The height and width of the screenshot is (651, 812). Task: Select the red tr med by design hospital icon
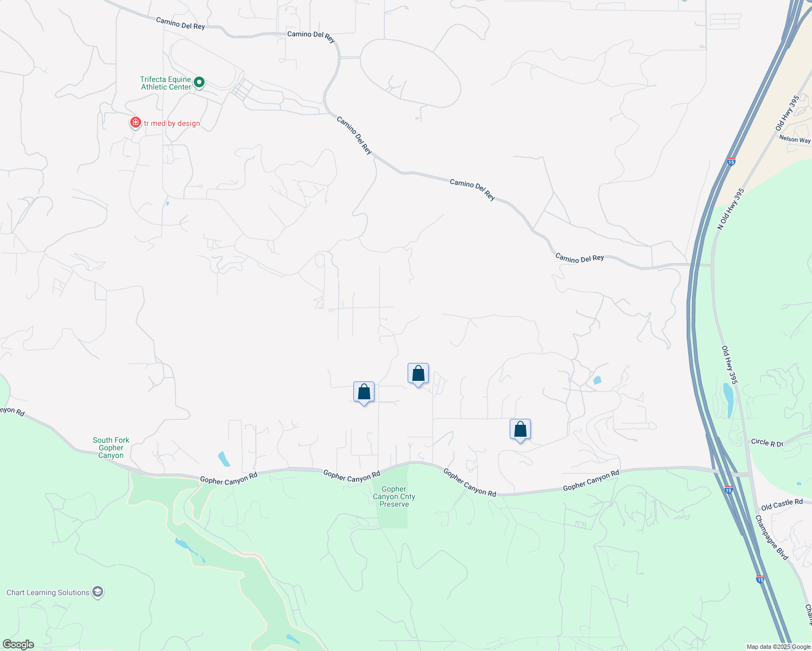tap(135, 123)
